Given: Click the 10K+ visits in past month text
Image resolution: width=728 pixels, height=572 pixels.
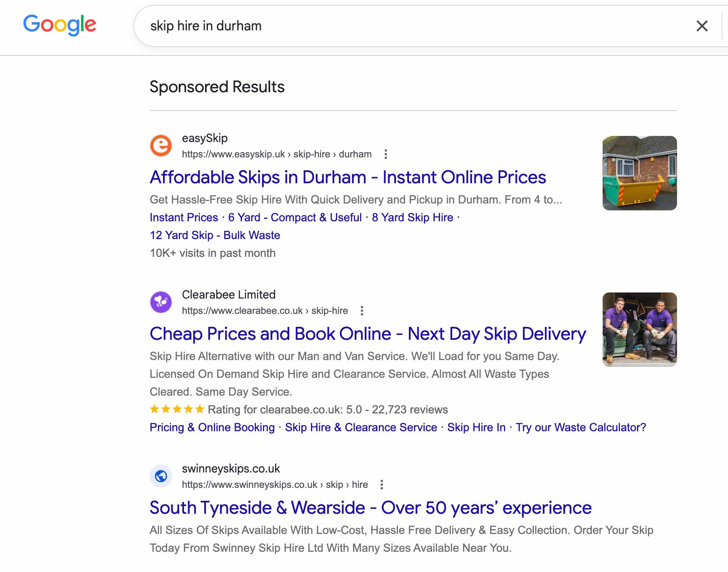Looking at the screenshot, I should (x=213, y=253).
